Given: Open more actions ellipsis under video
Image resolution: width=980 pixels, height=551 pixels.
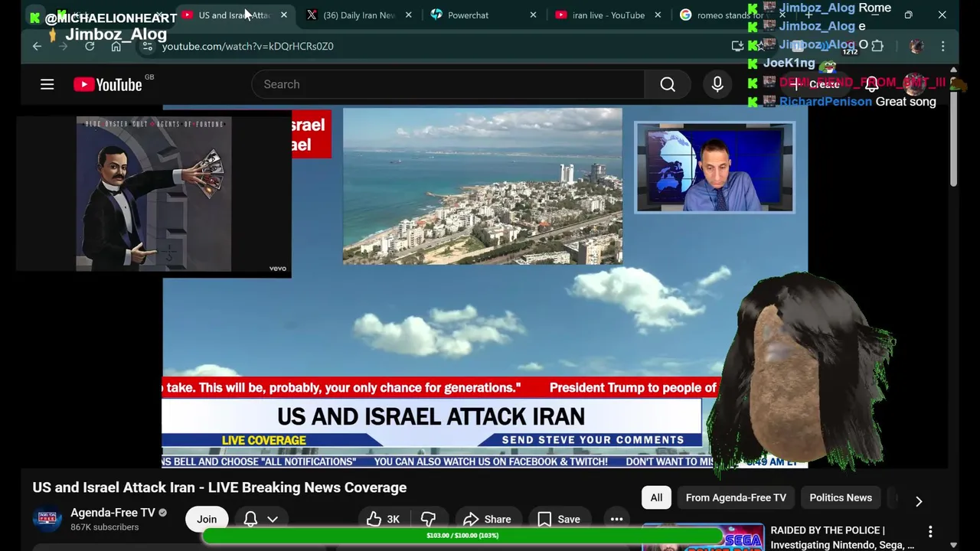Looking at the screenshot, I should click(x=616, y=519).
